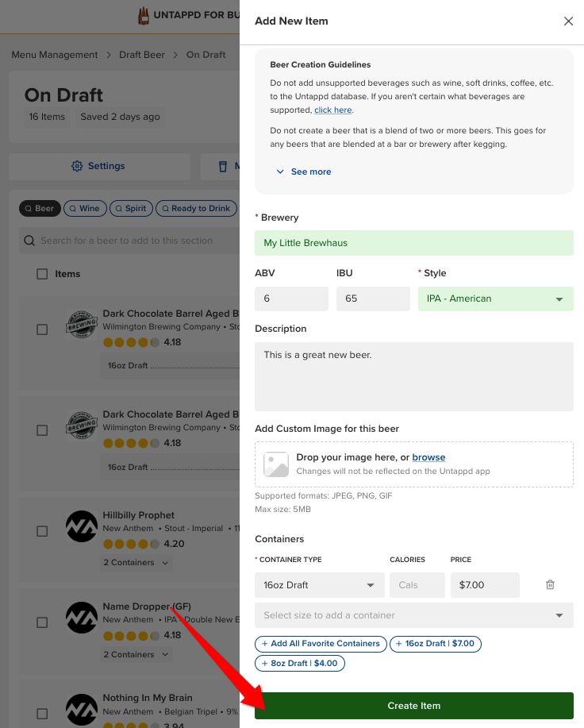Follow the browse link to upload an image

point(428,457)
